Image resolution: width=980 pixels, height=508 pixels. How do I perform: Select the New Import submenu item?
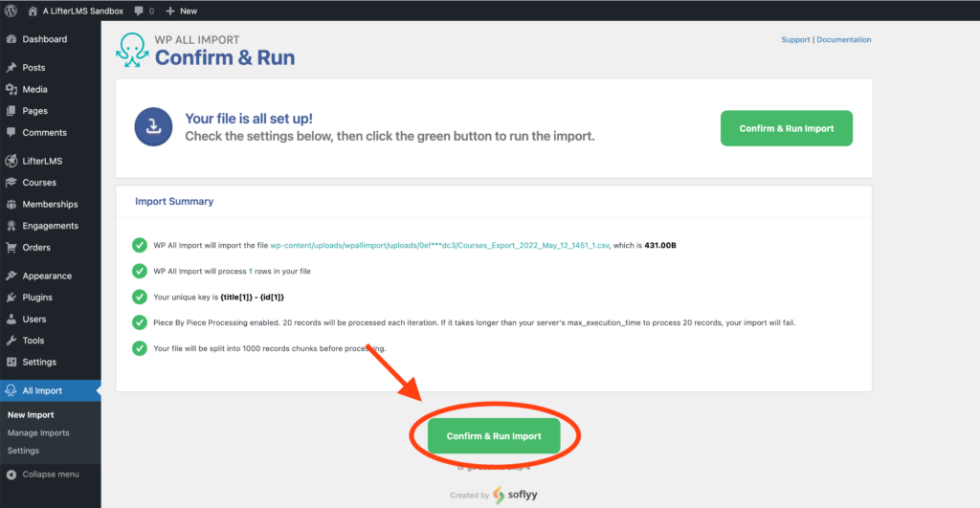tap(31, 415)
